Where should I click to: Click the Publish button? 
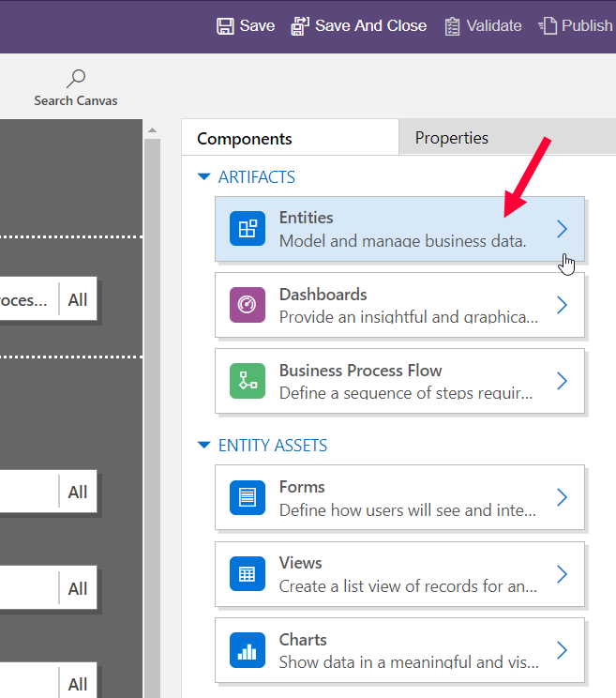tap(576, 26)
